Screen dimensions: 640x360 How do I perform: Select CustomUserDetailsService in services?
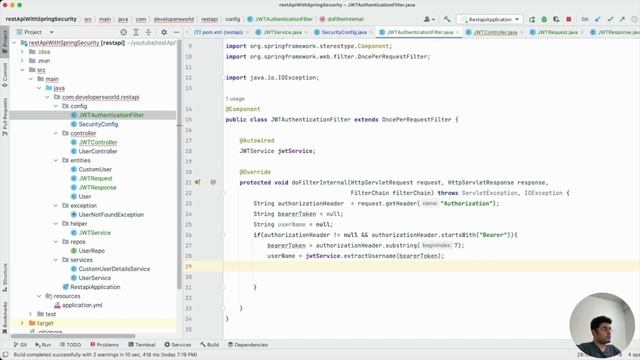114,269
